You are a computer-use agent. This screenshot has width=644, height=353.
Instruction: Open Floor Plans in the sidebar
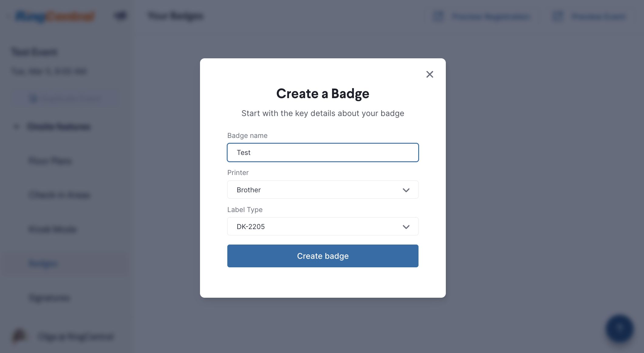coord(50,161)
